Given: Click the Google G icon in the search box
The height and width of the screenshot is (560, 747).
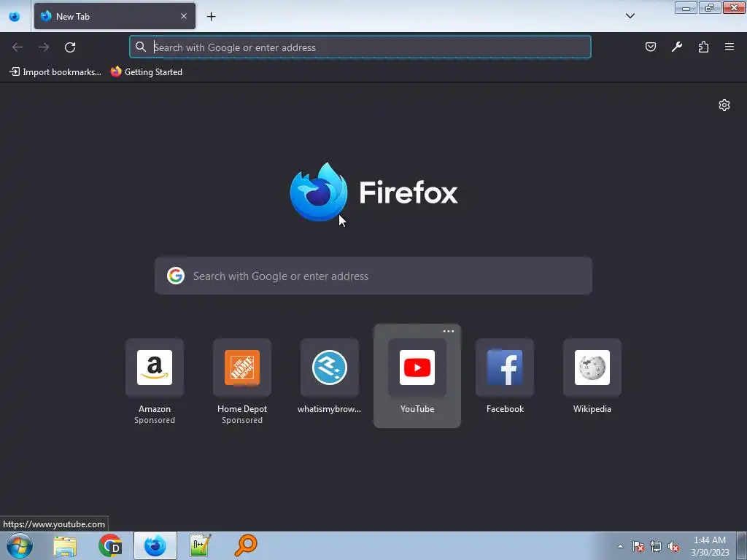Looking at the screenshot, I should [176, 276].
